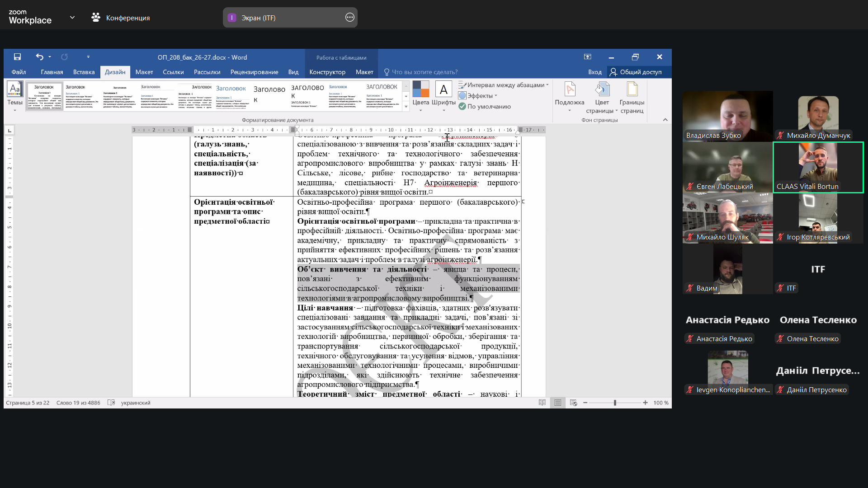Open the Zoom Workplace dropdown chevron
868x488 pixels.
pyautogui.click(x=72, y=18)
